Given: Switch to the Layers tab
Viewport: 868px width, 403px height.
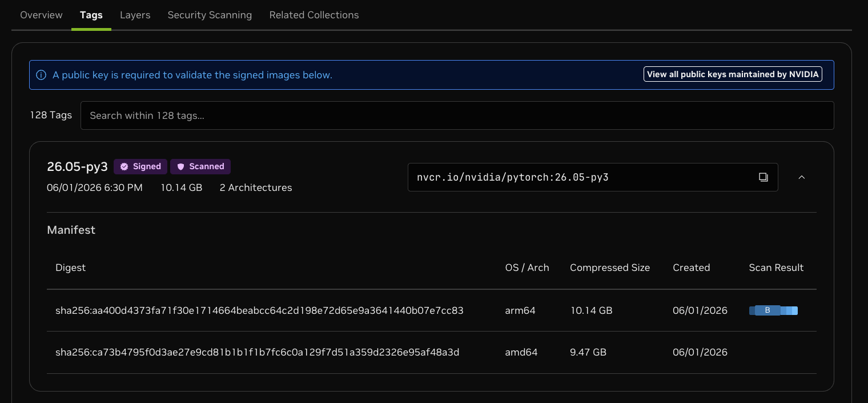Looking at the screenshot, I should point(135,15).
